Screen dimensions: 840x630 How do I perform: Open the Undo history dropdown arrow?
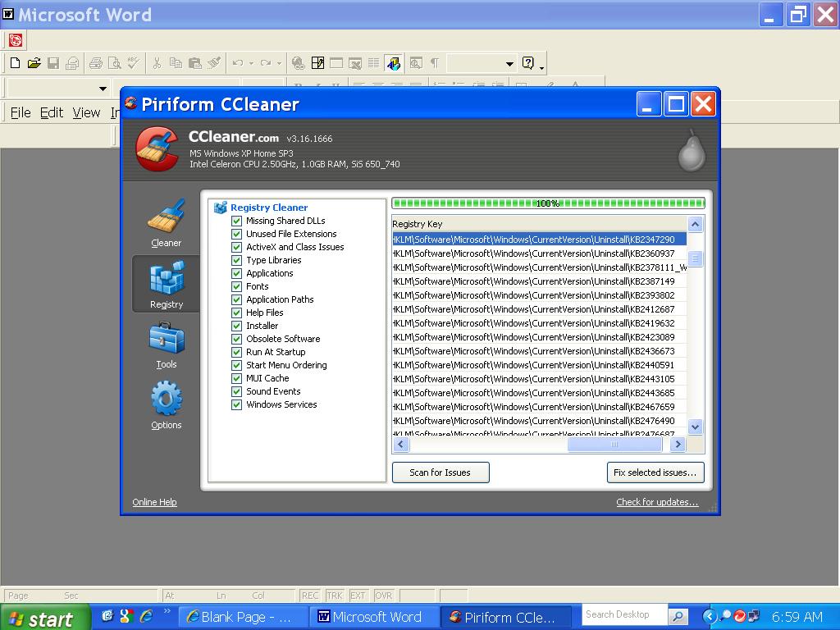251,63
